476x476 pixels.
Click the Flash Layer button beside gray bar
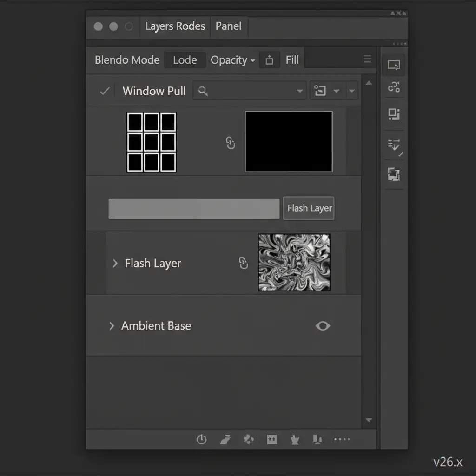pyautogui.click(x=309, y=208)
